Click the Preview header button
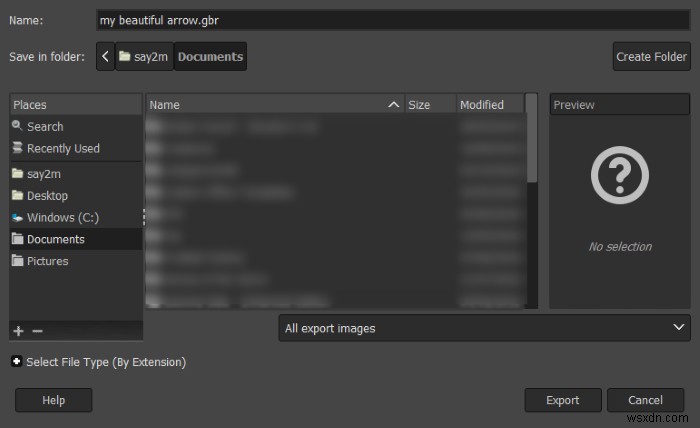The width and height of the screenshot is (700, 428). (x=620, y=105)
